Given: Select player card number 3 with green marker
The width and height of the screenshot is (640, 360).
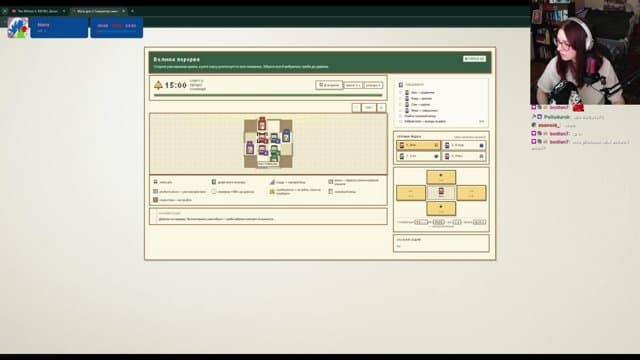Looking at the screenshot, I should pyautogui.click(x=418, y=156).
